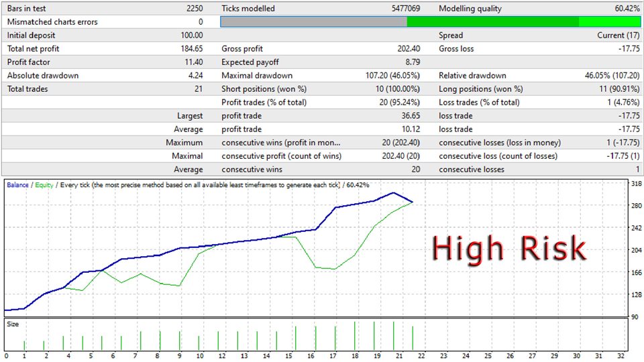Click the modelling quality progress bar
Image resolution: width=644 pixels, height=362 pixels.
tap(430, 21)
